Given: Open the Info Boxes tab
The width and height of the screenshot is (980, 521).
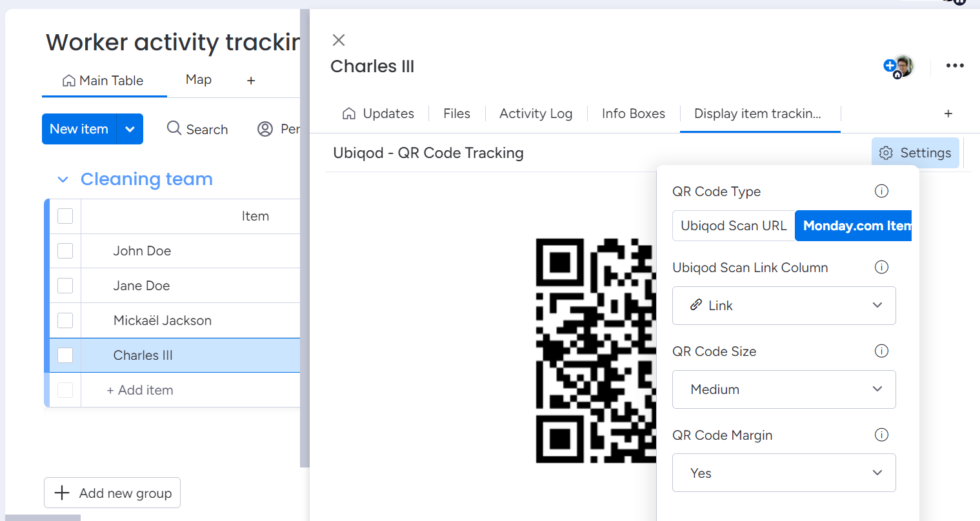Looking at the screenshot, I should (634, 113).
